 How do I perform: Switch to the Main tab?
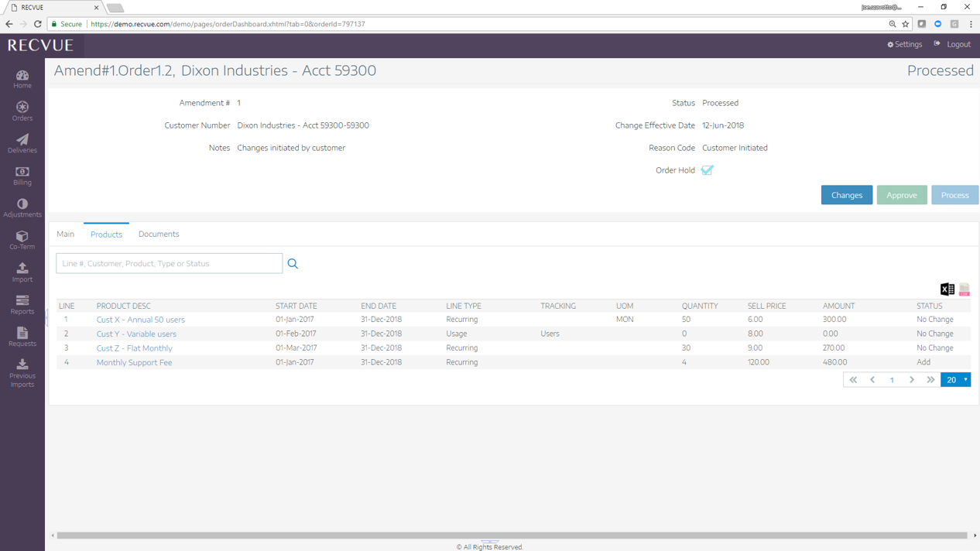tap(65, 234)
